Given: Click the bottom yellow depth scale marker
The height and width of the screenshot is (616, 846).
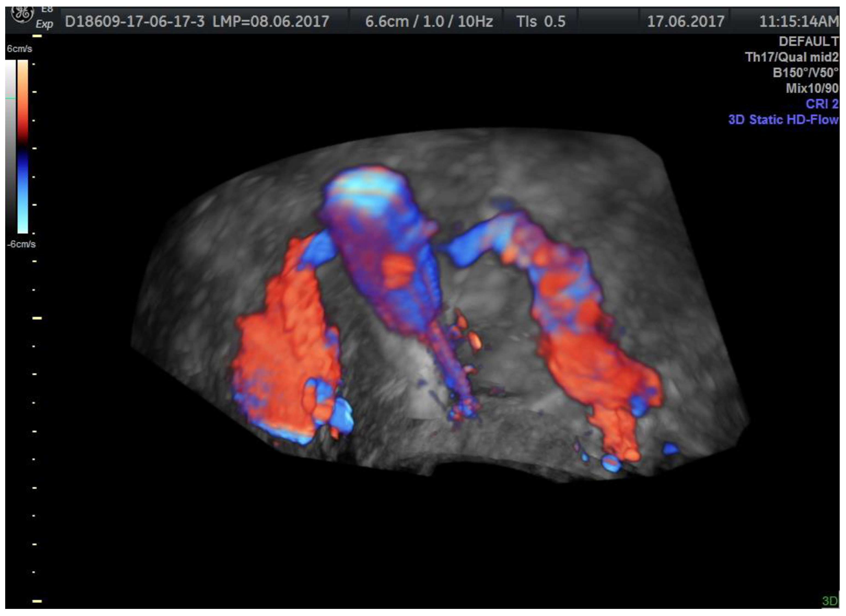Looking at the screenshot, I should [x=37, y=601].
